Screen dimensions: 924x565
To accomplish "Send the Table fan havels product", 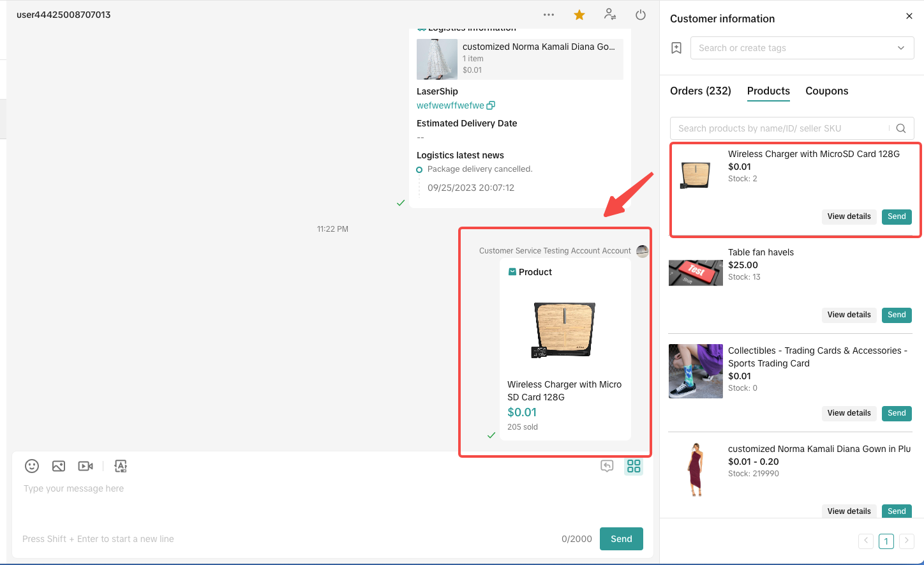I will click(897, 315).
